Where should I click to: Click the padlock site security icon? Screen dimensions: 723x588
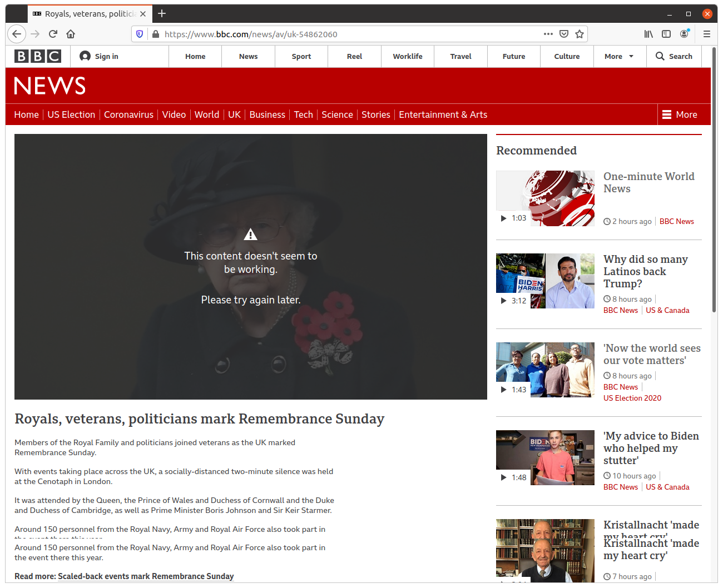click(x=156, y=34)
